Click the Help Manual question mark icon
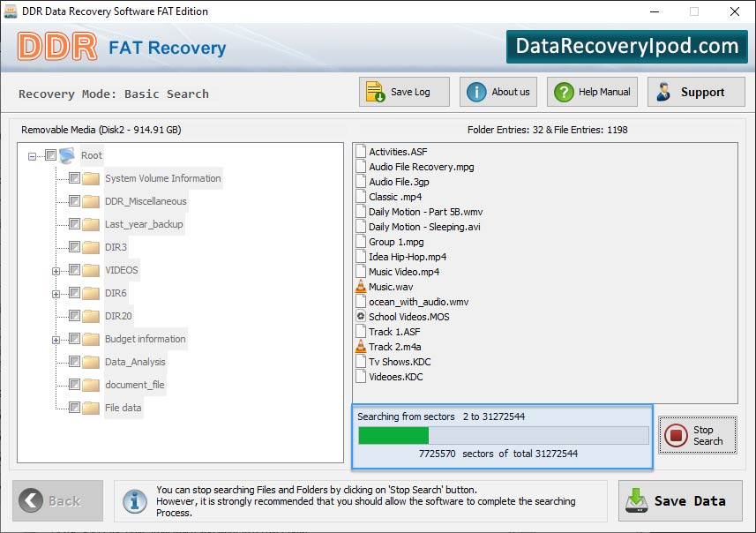 tap(564, 92)
